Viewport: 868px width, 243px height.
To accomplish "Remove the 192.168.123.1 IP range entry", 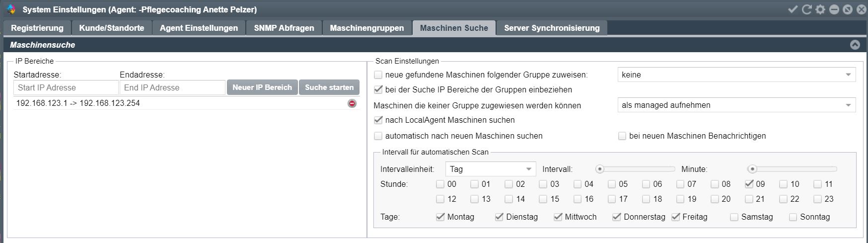I will pyautogui.click(x=352, y=103).
